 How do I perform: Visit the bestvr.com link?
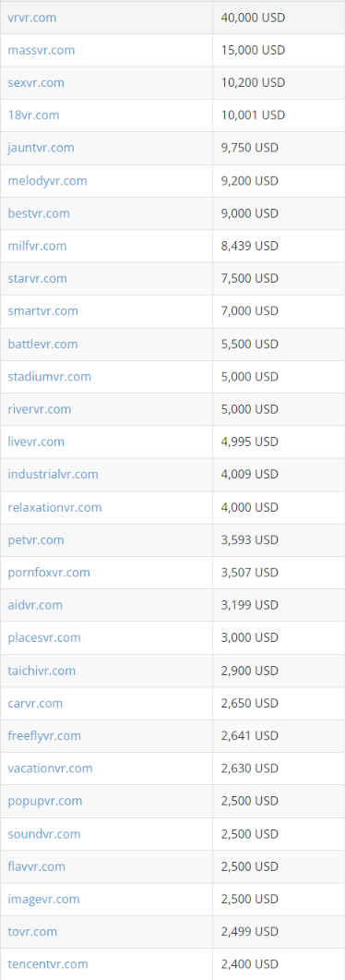(x=39, y=213)
